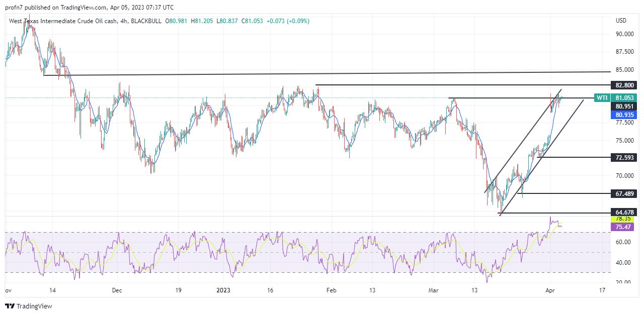The width and height of the screenshot is (644, 315).
Task: Click the RSI 40.00 axis label
Action: (622, 262)
